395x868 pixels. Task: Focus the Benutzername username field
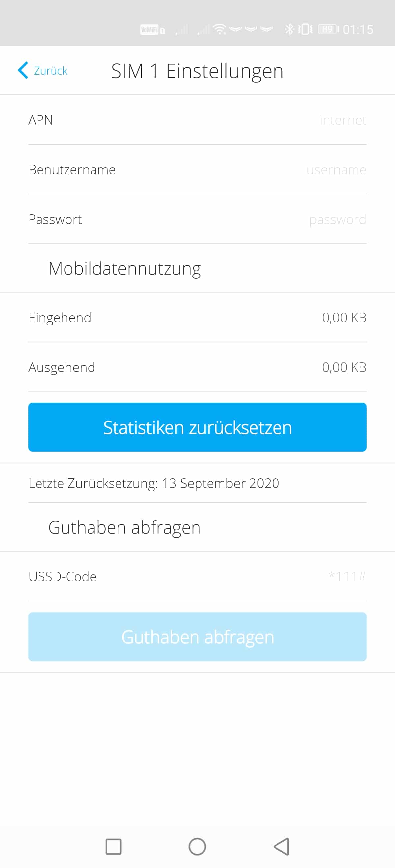(x=197, y=169)
